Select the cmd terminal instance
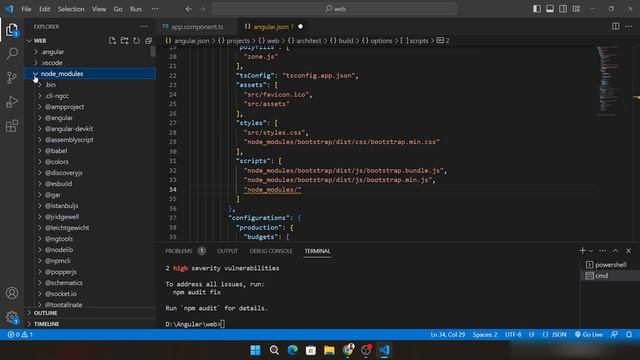 coord(610,276)
